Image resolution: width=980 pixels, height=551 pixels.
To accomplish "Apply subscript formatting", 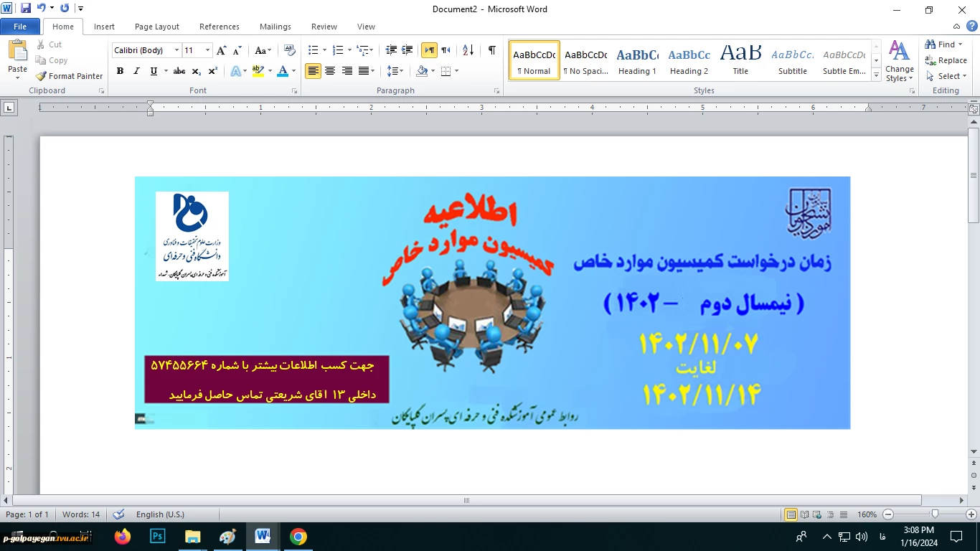I will click(197, 71).
